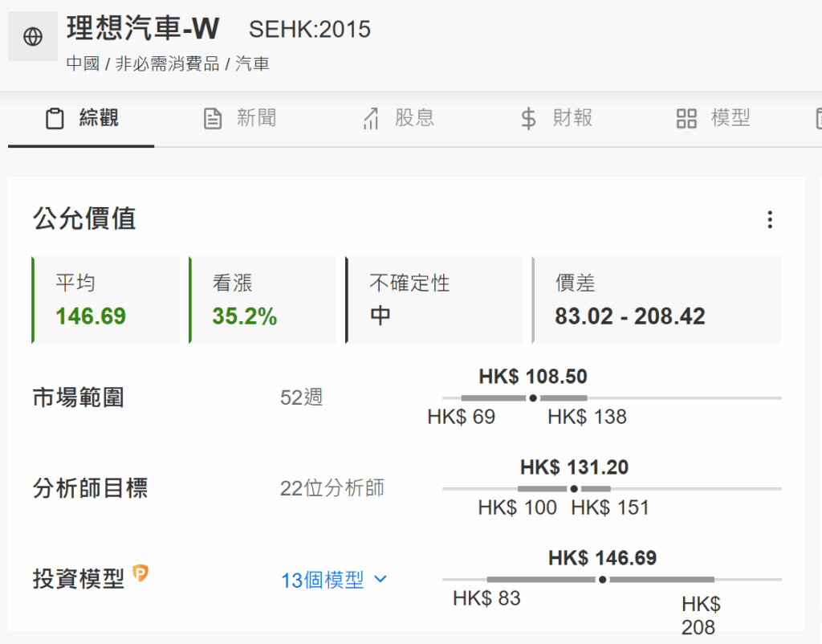Image resolution: width=822 pixels, height=644 pixels.
Task: Click the HK$ 138 high label
Action: point(587,417)
